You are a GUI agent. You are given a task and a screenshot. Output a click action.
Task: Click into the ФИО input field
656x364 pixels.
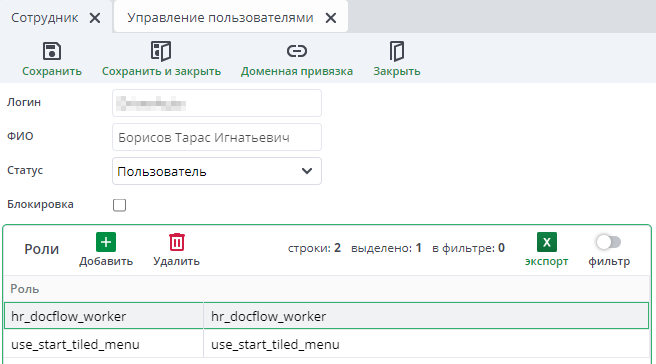[x=217, y=137]
